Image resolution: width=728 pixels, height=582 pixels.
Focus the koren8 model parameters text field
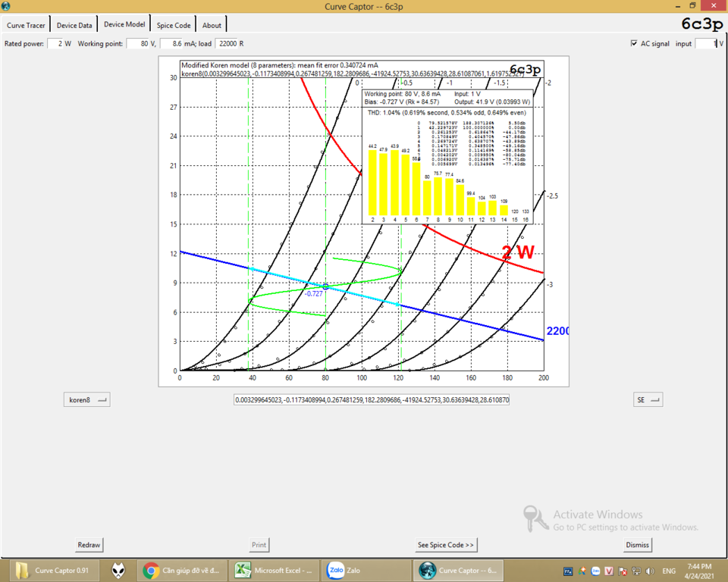tap(372, 399)
